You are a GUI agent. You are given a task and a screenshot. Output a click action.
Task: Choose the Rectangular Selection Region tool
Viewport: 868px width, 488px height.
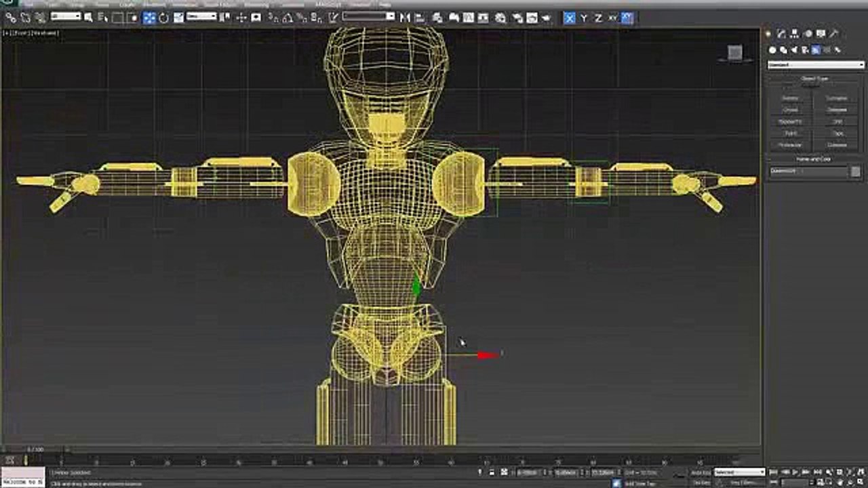coord(118,18)
